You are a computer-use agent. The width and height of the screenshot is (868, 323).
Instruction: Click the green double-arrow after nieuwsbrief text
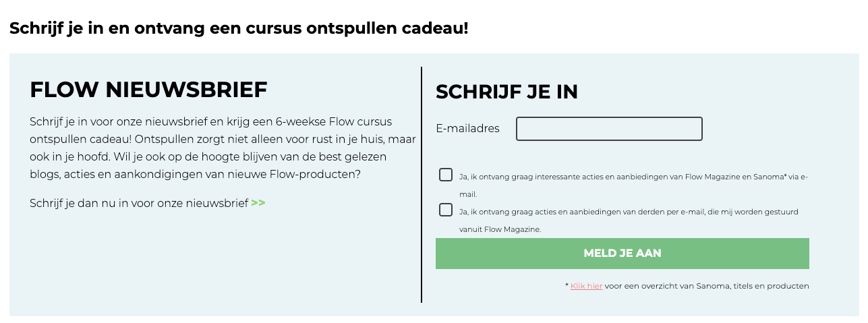258,203
